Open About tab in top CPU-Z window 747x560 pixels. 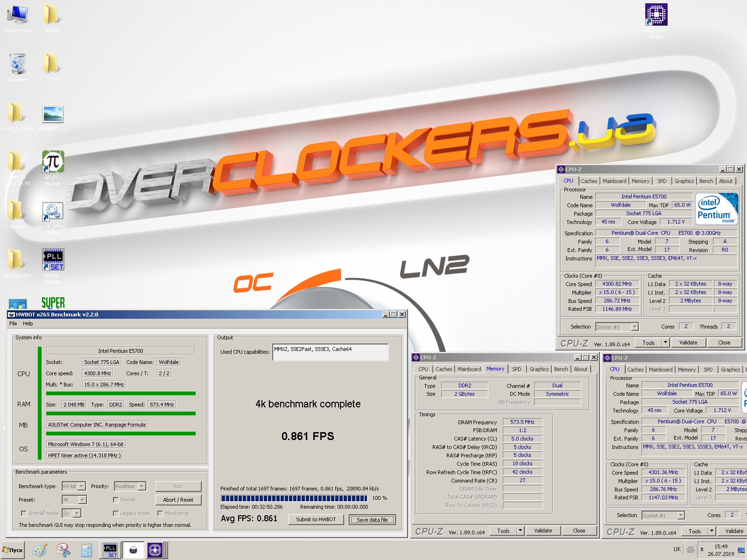point(726,181)
